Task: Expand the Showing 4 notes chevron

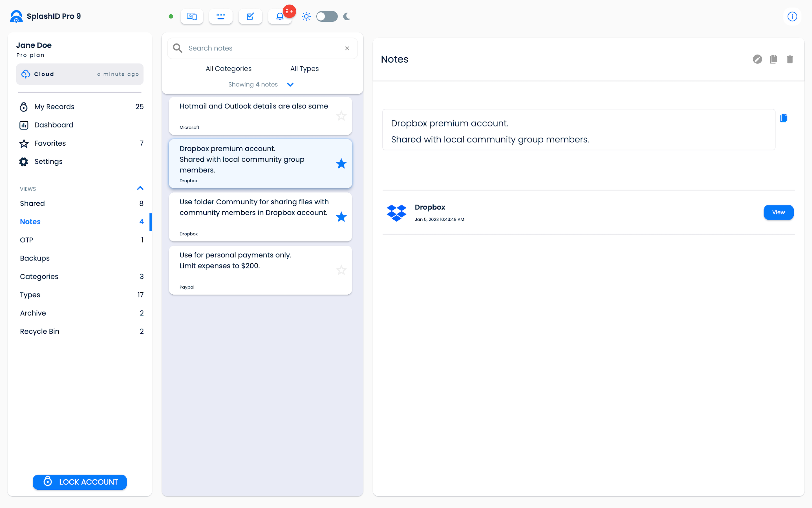Action: point(290,85)
